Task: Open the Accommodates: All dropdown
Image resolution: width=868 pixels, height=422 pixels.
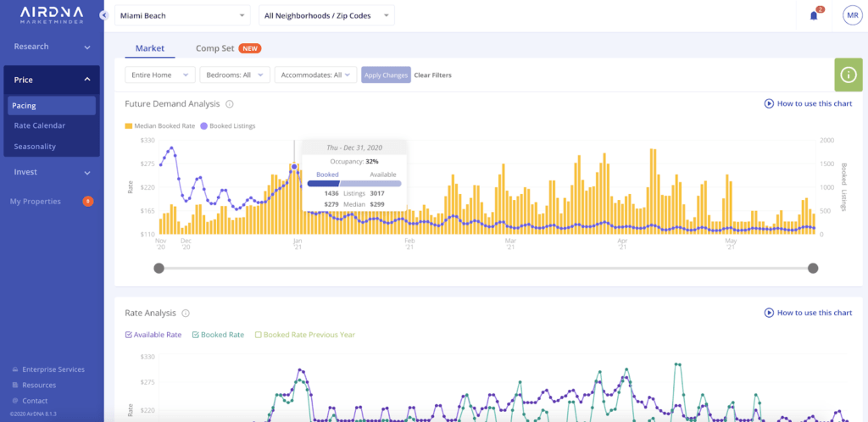Action: (315, 75)
